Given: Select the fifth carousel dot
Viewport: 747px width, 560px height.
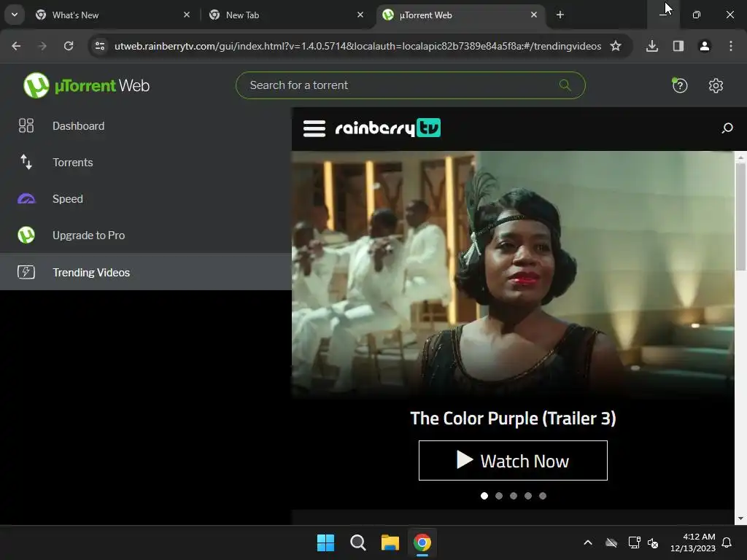Looking at the screenshot, I should [x=543, y=496].
